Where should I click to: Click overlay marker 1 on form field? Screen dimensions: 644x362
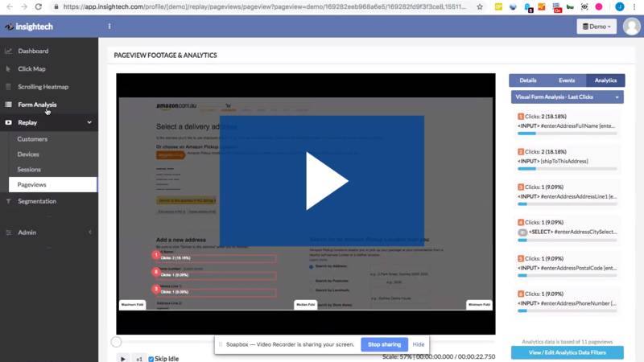pyautogui.click(x=156, y=255)
